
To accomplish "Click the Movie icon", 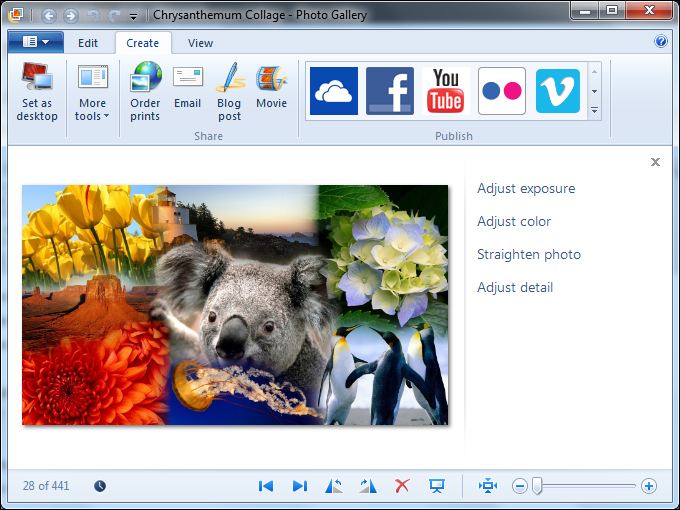I will pos(271,85).
